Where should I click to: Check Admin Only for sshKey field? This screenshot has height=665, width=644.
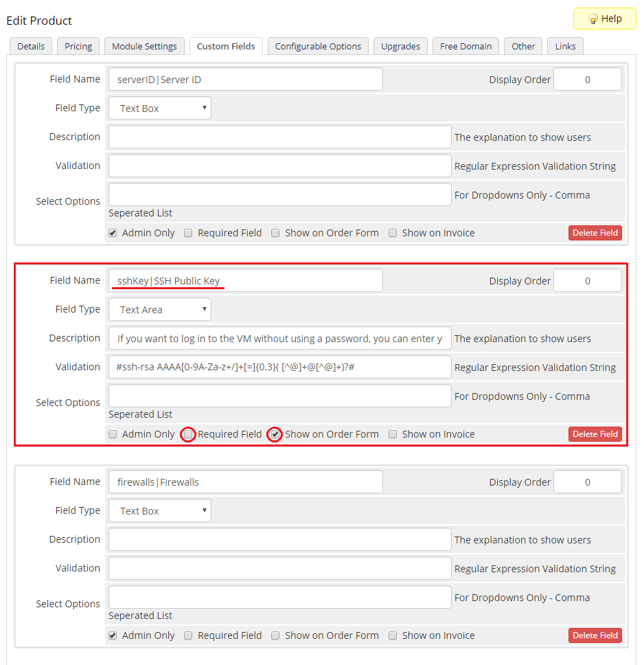point(113,434)
